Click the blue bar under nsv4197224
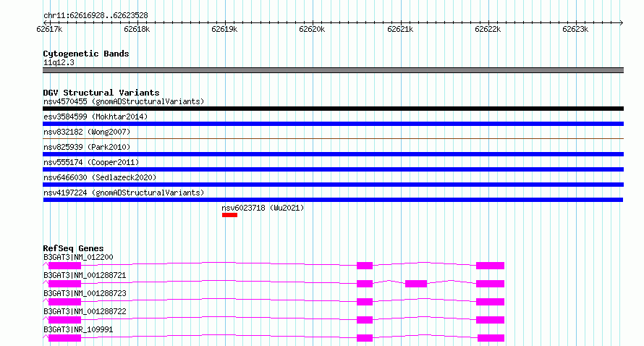This screenshot has height=346, width=644. pyautogui.click(x=333, y=200)
